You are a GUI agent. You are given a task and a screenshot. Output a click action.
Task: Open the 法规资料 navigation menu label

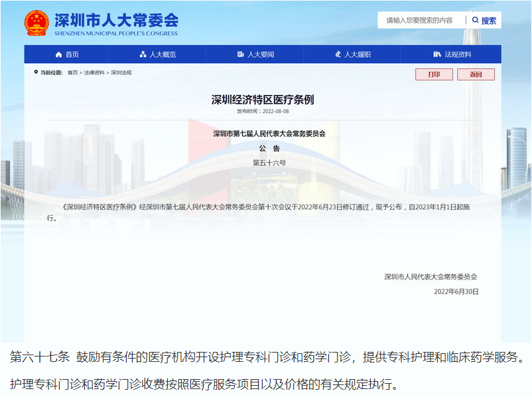[458, 54]
